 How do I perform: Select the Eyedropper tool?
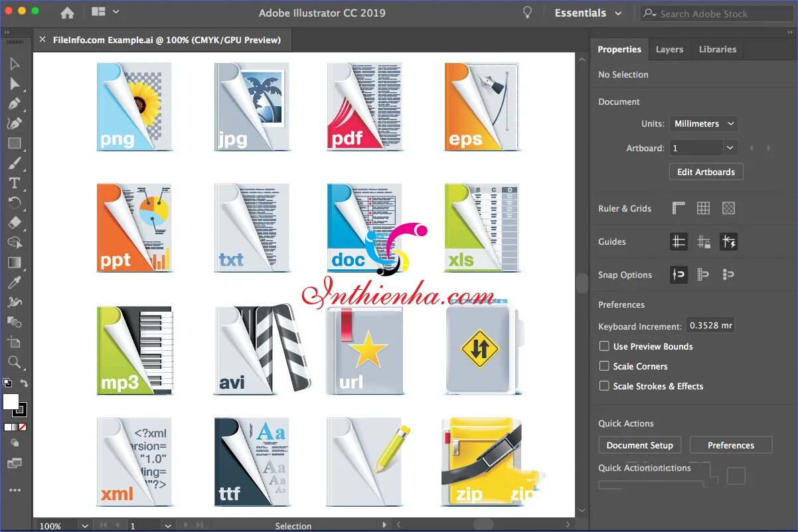point(15,283)
